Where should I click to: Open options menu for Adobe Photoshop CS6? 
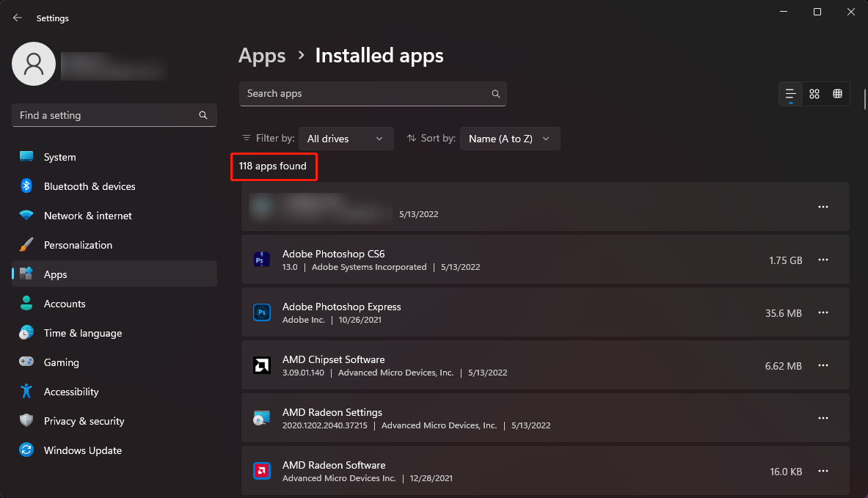coord(823,260)
